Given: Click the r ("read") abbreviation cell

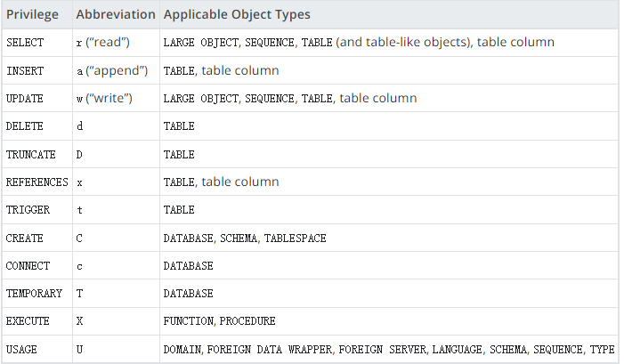Looking at the screenshot, I should [105, 43].
